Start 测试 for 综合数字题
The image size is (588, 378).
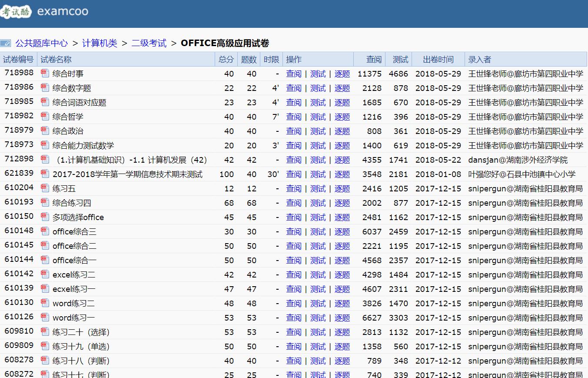pyautogui.click(x=318, y=88)
